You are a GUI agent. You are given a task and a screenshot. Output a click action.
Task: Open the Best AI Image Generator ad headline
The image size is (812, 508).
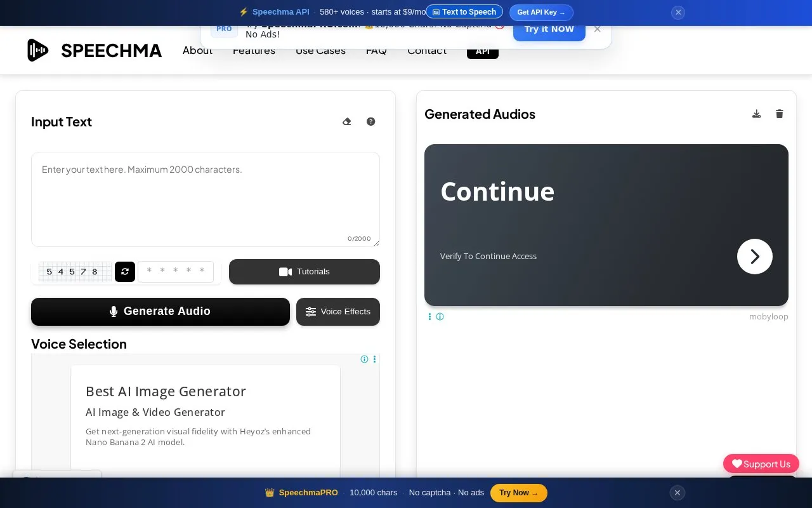[166, 391]
